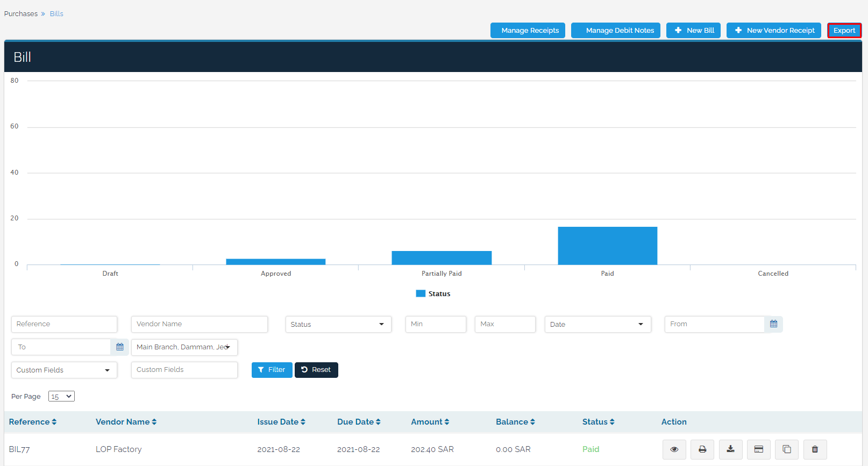Print bill BIL77 with the printer icon
The height and width of the screenshot is (466, 868).
[702, 449]
